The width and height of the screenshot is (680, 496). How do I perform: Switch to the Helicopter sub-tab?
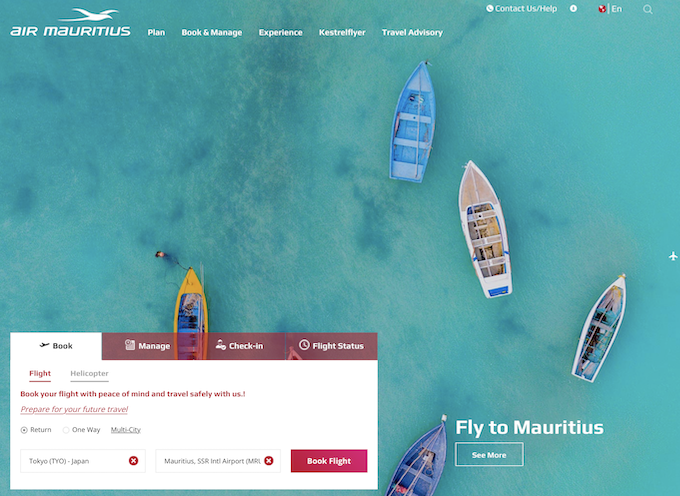[x=89, y=373]
